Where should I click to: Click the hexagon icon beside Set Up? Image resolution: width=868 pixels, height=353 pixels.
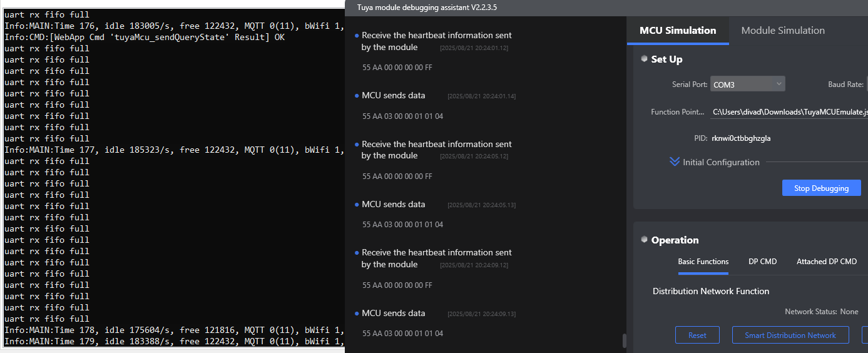tap(644, 59)
